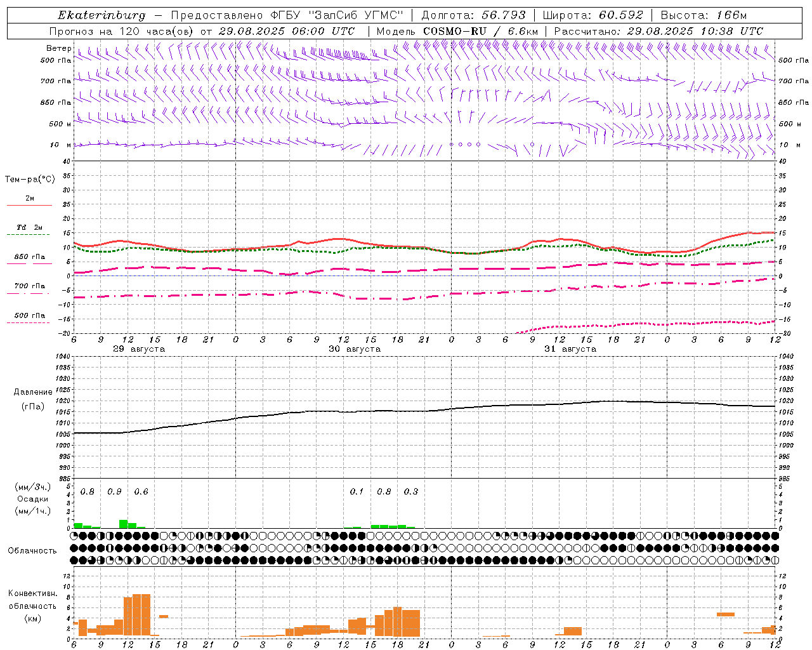Click the 'Осадки' precipitation label
The width and height of the screenshot is (812, 650).
tap(33, 499)
